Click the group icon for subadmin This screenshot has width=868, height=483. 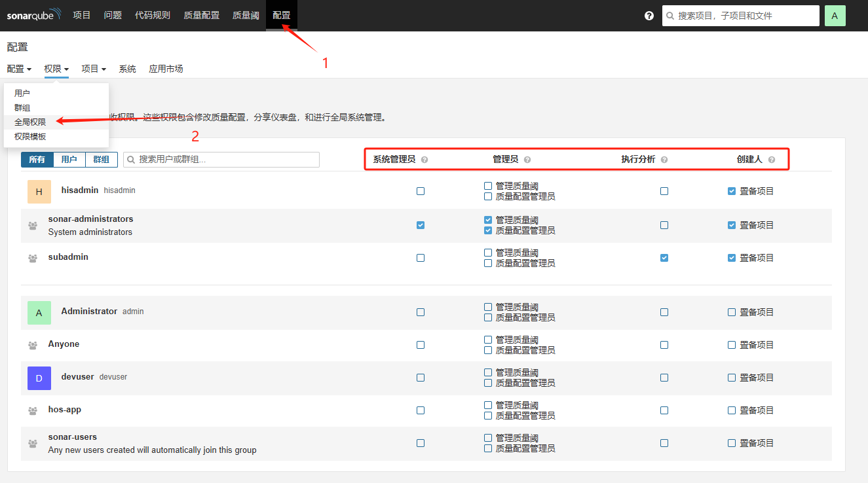tap(33, 259)
